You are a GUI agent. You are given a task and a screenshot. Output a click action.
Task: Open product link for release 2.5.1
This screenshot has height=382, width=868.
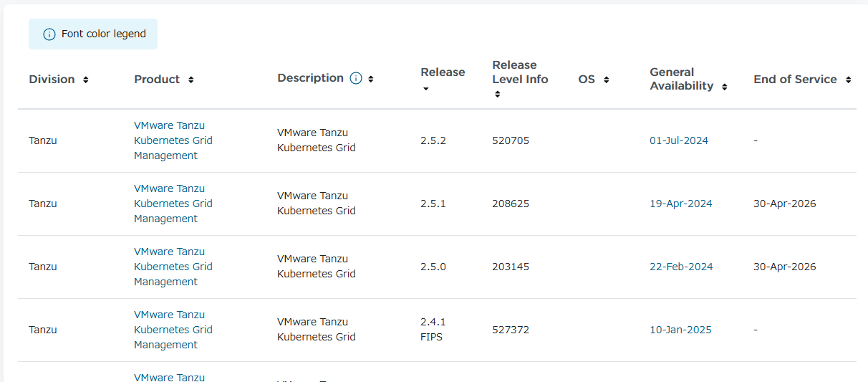173,204
